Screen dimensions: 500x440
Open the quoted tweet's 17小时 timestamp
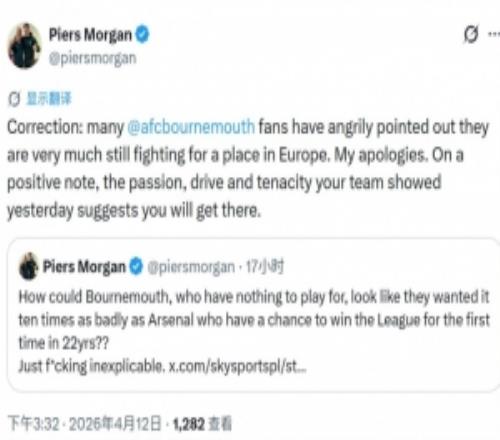265,267
